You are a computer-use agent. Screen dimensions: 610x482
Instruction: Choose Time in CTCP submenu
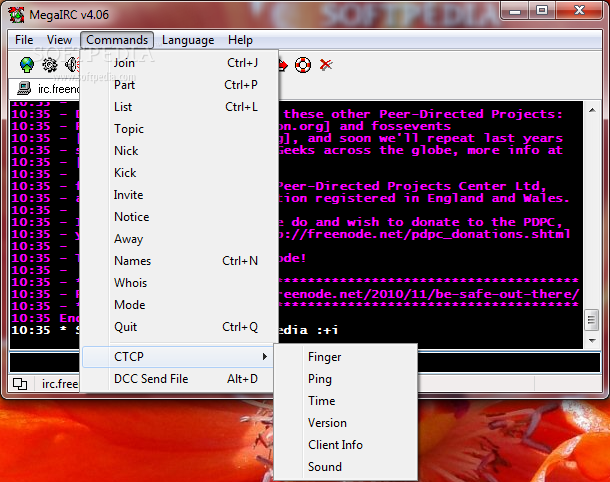tap(346, 401)
